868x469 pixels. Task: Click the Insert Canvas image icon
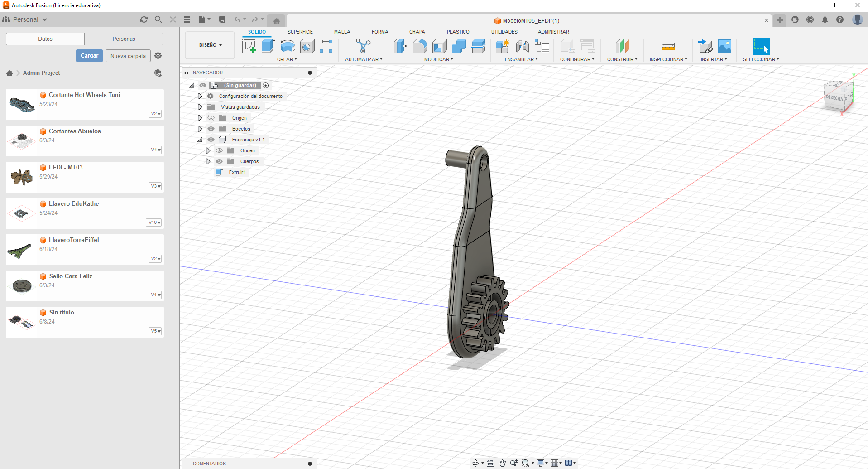click(724, 46)
